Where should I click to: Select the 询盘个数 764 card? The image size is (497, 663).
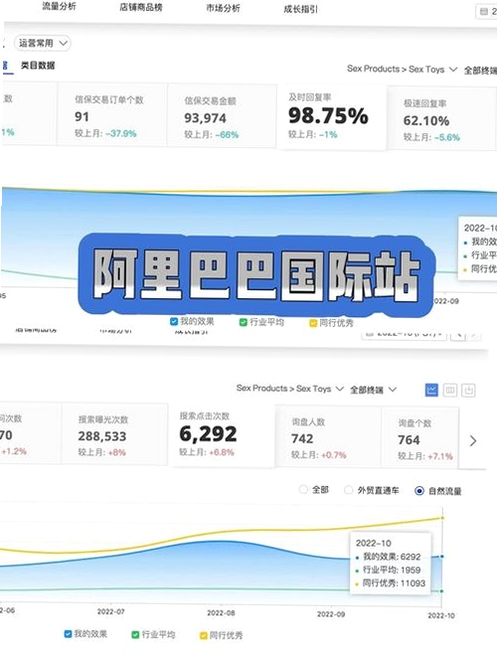[421, 438]
